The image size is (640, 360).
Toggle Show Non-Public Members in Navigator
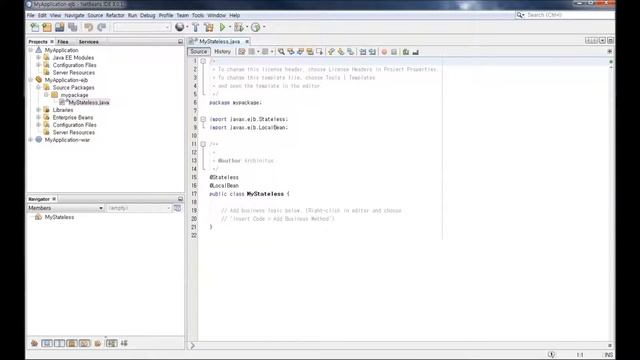[x=72, y=343]
